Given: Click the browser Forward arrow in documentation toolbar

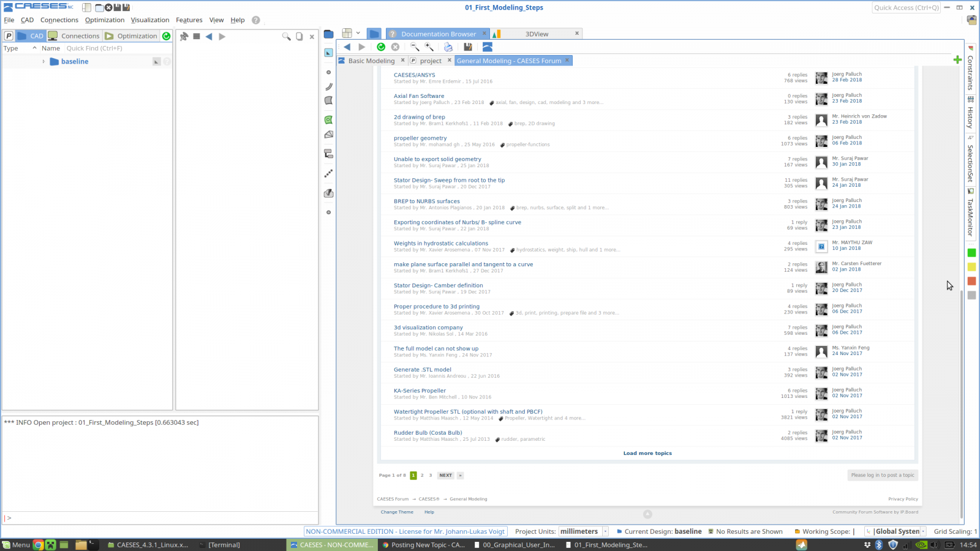Looking at the screenshot, I should point(362,47).
